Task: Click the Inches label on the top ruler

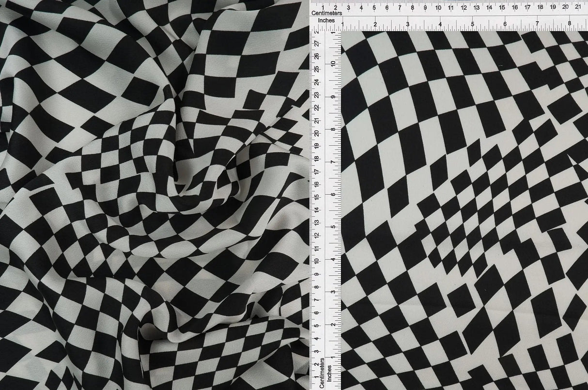Action: pyautogui.click(x=326, y=20)
